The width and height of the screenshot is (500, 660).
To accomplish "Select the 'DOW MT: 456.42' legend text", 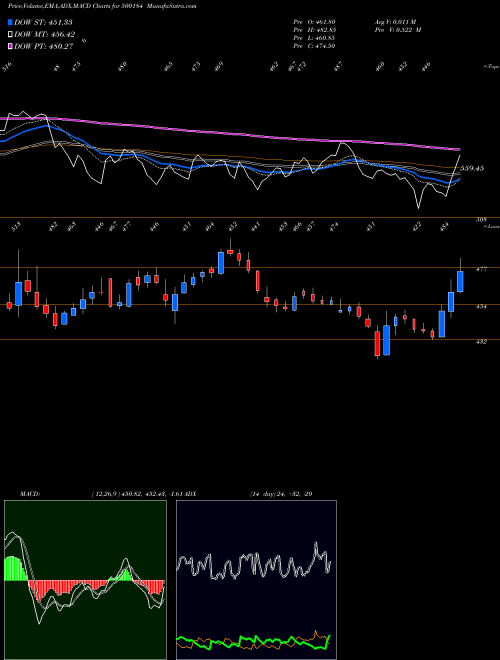I will [x=45, y=35].
